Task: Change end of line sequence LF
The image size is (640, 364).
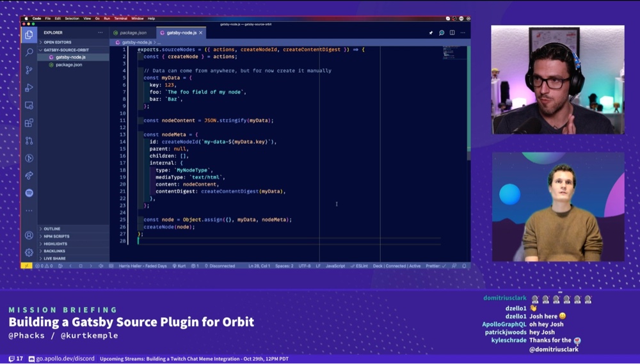Action: point(318,265)
